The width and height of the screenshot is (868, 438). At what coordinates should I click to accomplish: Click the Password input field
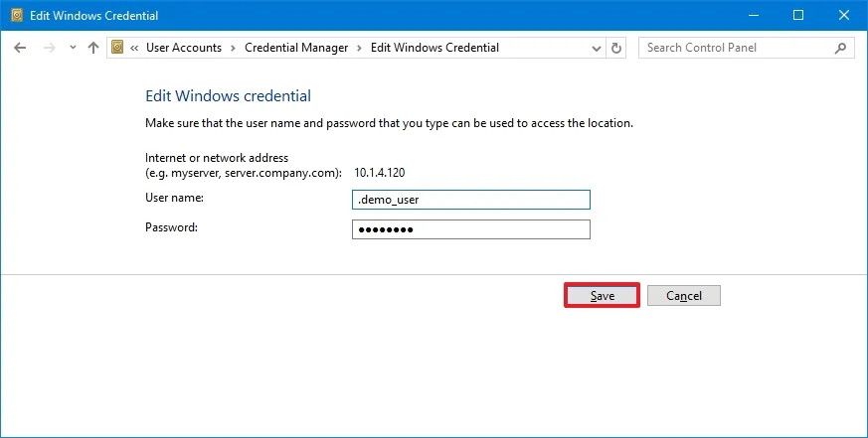pos(471,229)
